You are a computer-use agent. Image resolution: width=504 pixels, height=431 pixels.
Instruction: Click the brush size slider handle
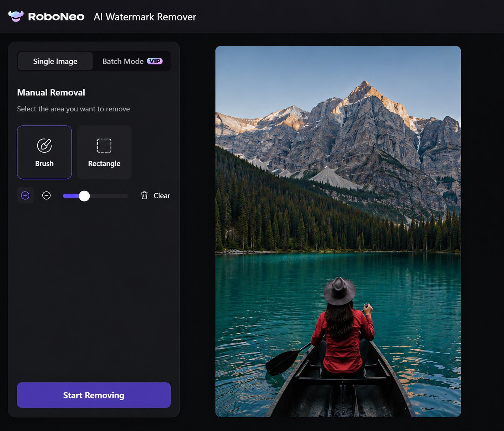point(84,196)
